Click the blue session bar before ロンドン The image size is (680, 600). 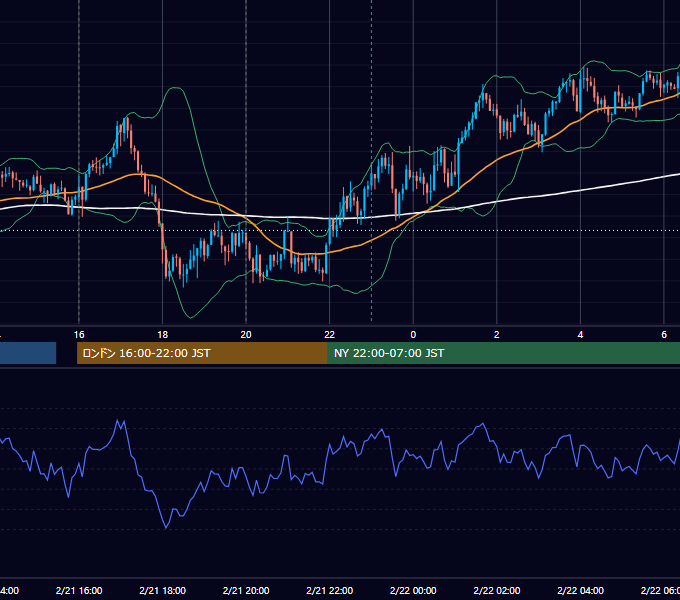click(x=28, y=353)
